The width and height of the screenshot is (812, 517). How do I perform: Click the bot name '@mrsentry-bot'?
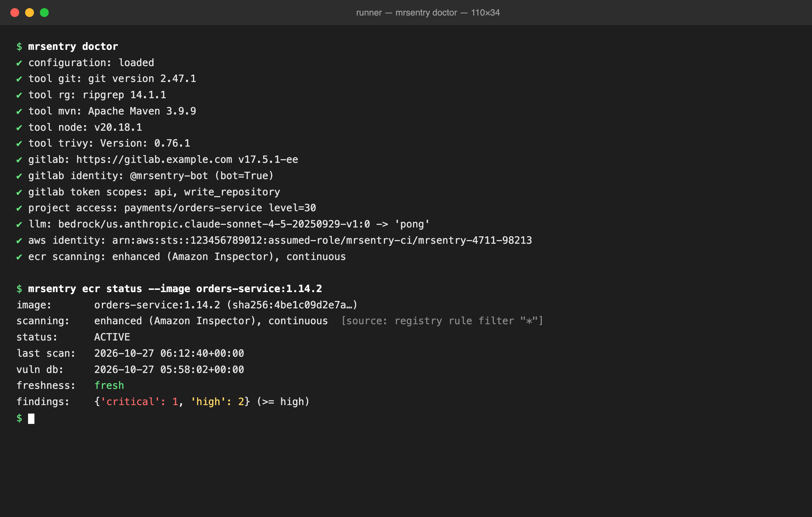[169, 176]
